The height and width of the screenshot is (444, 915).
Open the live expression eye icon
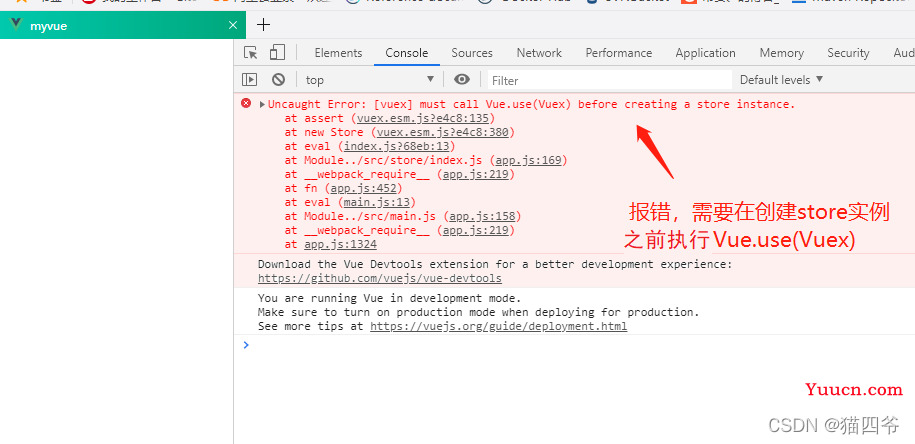click(x=462, y=79)
